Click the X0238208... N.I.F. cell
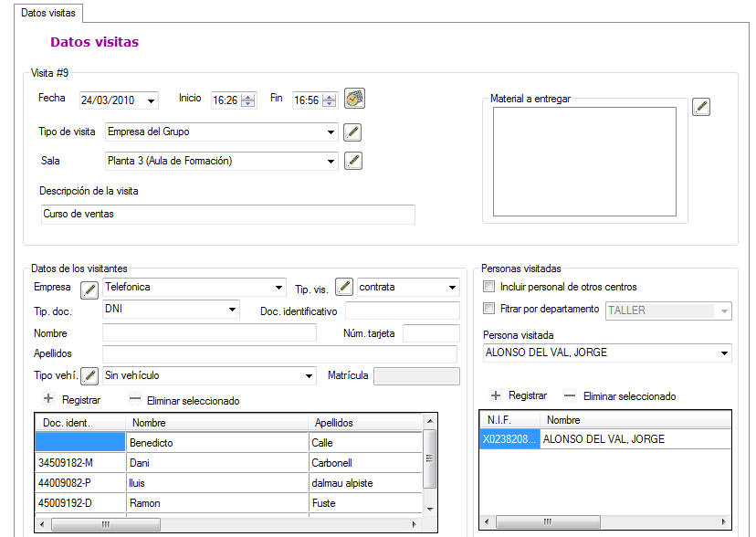 (x=510, y=439)
